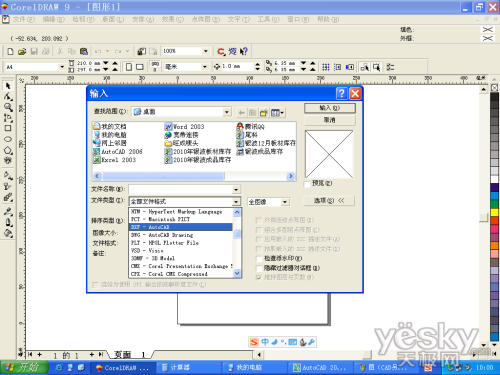Click the 选项 << options button

tap(329, 201)
